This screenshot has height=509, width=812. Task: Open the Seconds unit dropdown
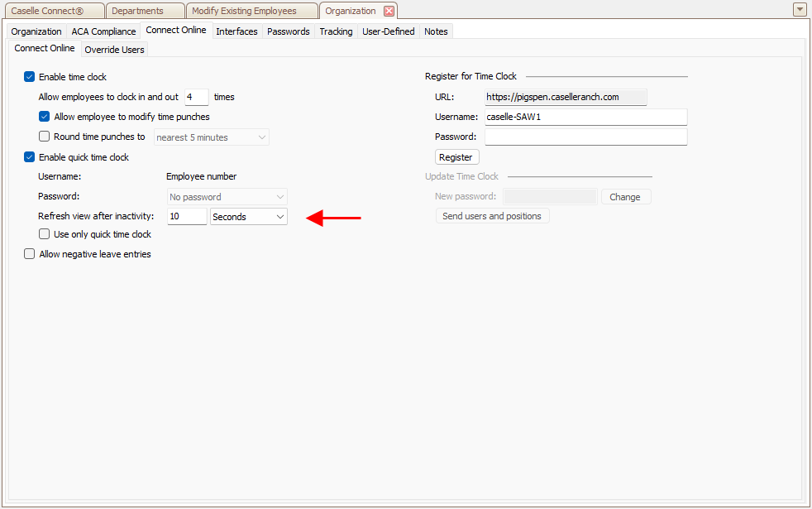click(x=249, y=216)
